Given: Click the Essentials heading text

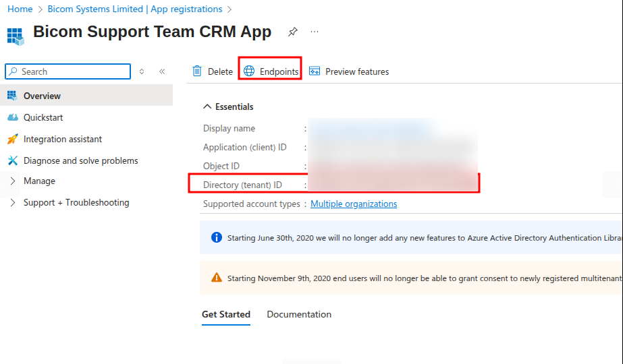Looking at the screenshot, I should [234, 107].
